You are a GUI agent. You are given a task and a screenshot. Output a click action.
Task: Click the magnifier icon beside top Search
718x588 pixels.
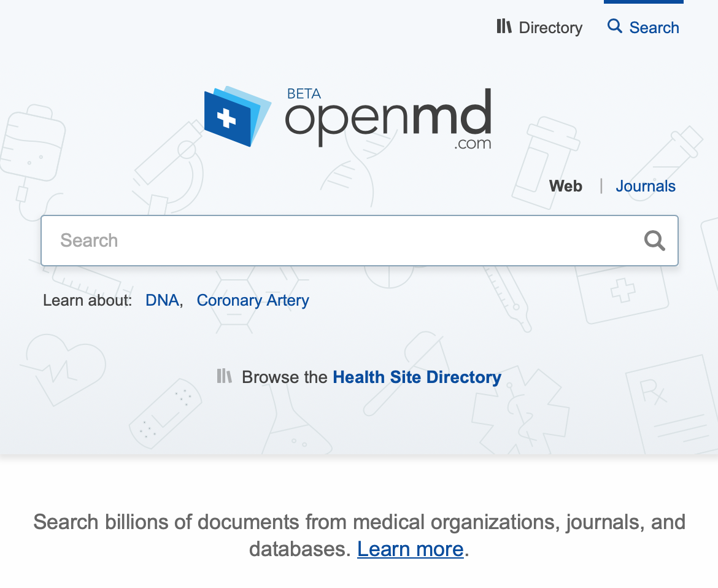tap(614, 26)
